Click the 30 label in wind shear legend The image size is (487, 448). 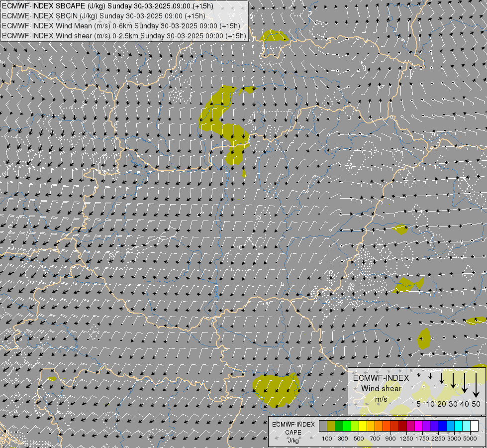tap(453, 404)
